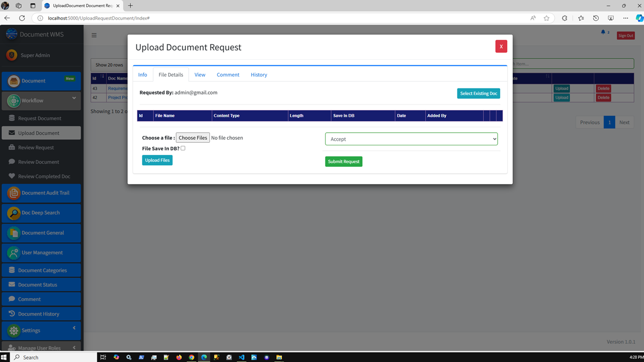644x362 pixels.
Task: Toggle the sidebar hamburger menu
Action: click(94, 35)
